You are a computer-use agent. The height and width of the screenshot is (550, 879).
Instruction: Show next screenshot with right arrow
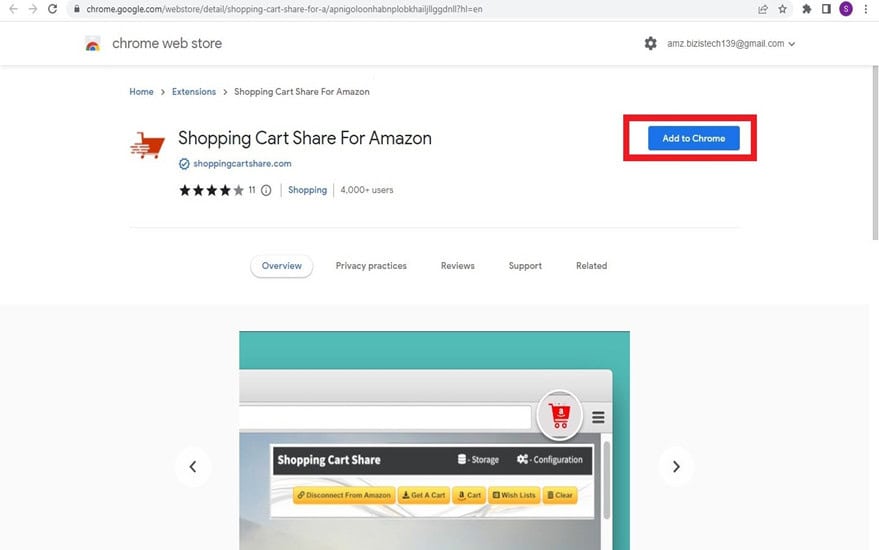676,466
